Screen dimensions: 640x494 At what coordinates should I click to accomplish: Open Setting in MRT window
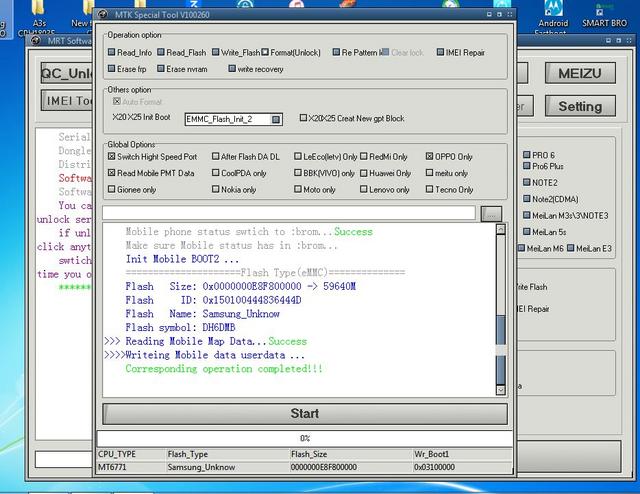[x=580, y=106]
